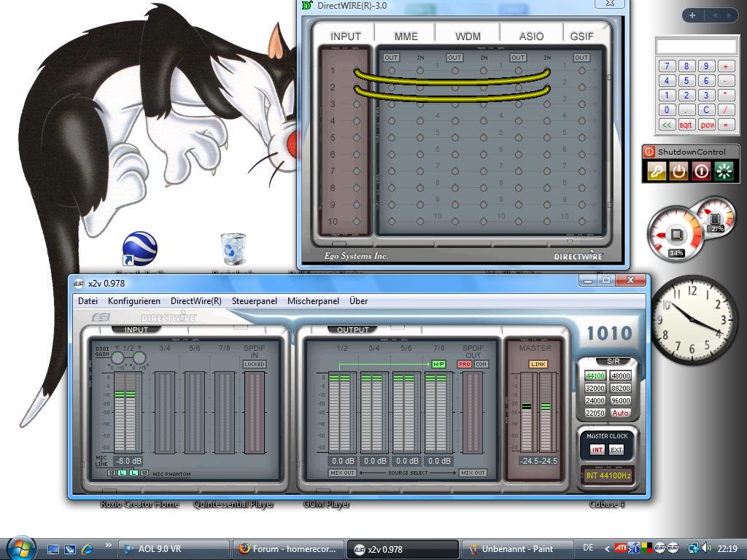
Task: Show hidden tray icons arrow
Action: pos(606,549)
